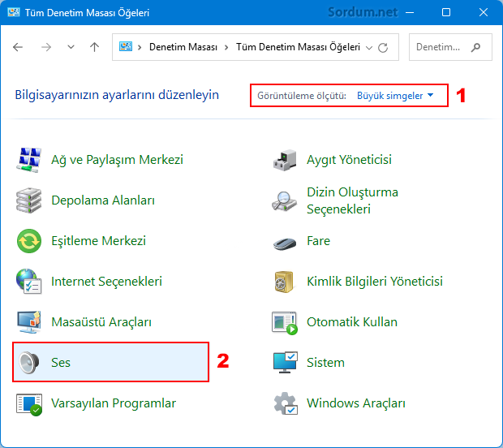
Task: Click the Fare mouse icon
Action: (286, 241)
